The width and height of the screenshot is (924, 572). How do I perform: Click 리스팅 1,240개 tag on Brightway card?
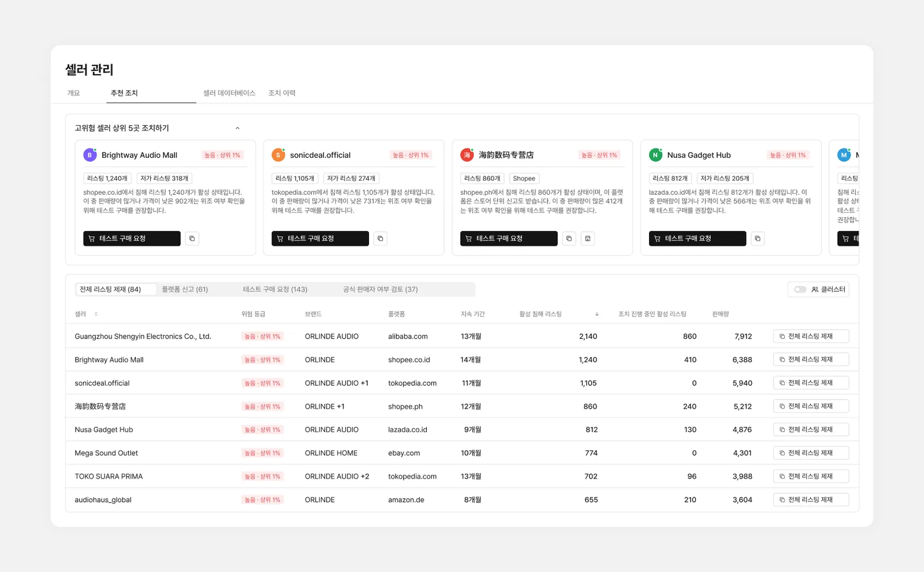tap(107, 179)
